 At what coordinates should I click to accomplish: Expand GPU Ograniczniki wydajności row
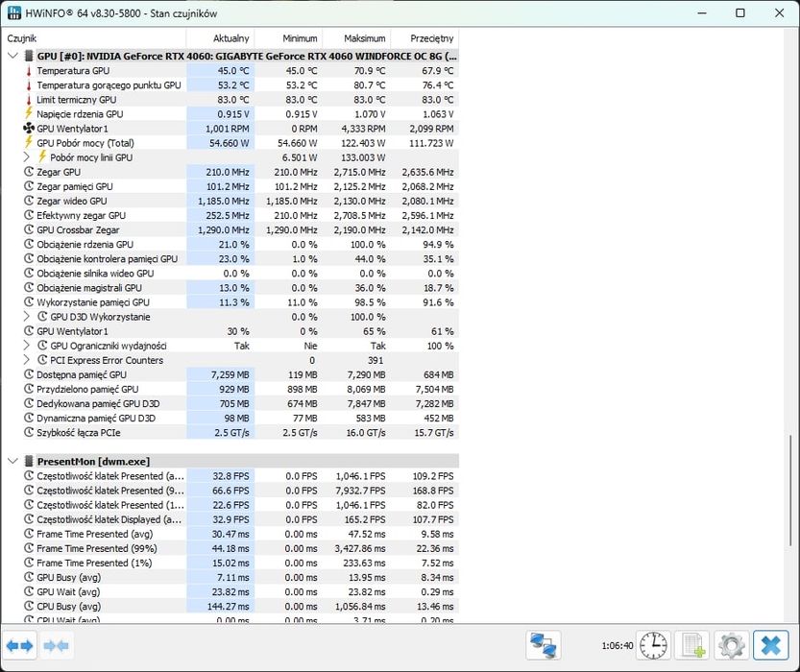pos(27,346)
